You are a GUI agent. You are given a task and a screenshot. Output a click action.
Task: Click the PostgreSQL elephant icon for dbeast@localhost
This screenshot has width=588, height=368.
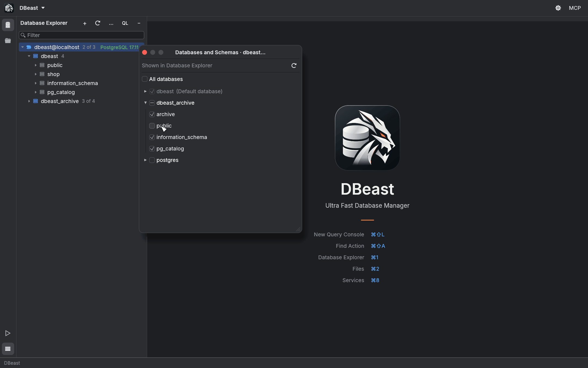coord(29,47)
